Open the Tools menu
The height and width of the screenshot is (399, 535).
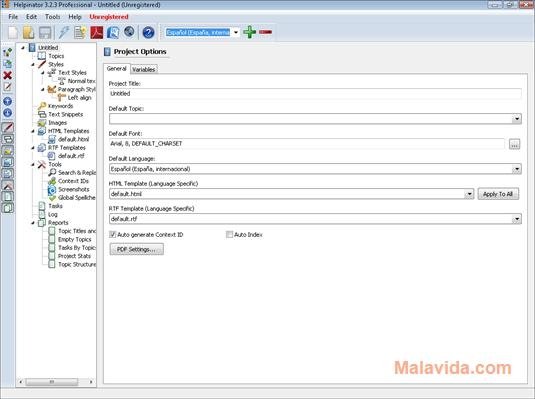53,17
